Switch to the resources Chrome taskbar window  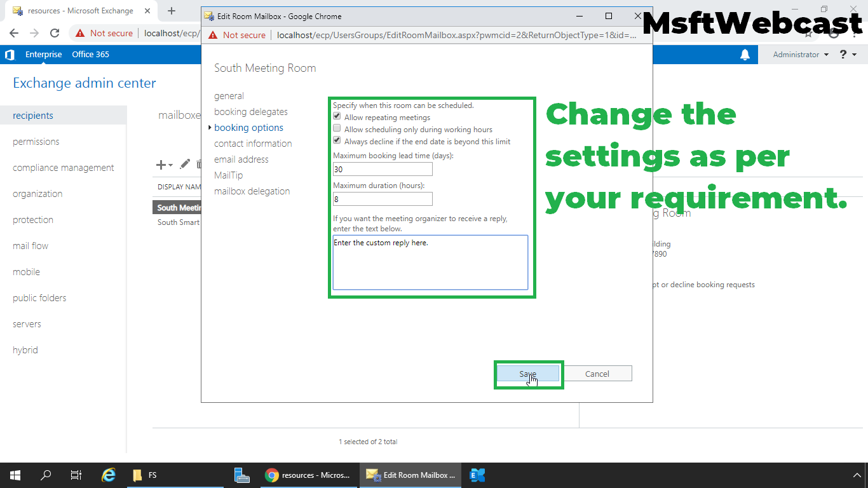pyautogui.click(x=309, y=475)
